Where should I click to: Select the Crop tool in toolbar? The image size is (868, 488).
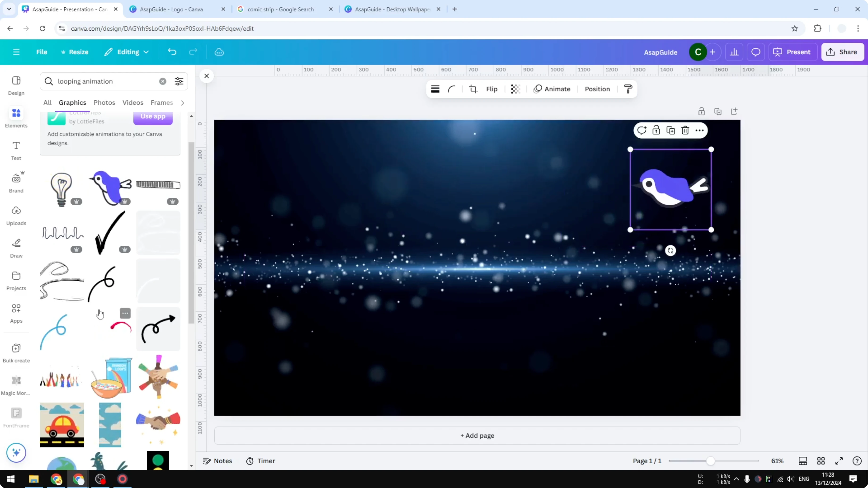(473, 89)
